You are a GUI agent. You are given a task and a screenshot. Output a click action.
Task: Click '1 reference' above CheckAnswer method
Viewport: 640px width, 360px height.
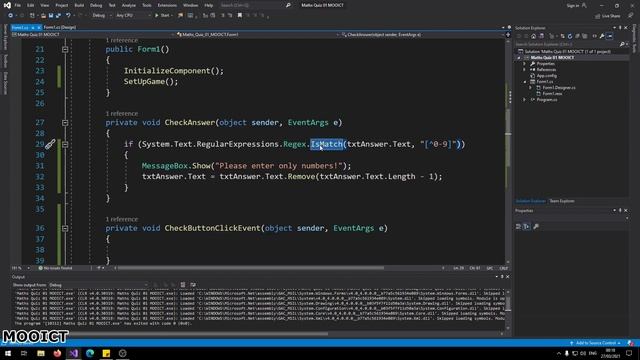click(x=122, y=113)
